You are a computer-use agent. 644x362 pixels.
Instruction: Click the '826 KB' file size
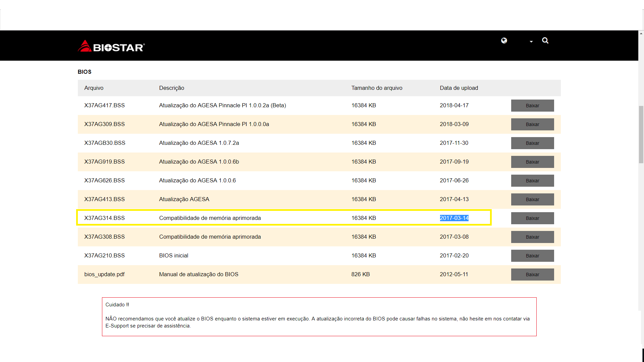click(x=361, y=274)
